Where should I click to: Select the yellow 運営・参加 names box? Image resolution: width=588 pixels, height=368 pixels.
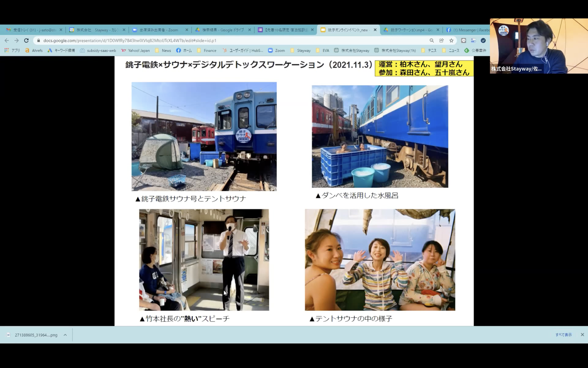click(x=424, y=68)
